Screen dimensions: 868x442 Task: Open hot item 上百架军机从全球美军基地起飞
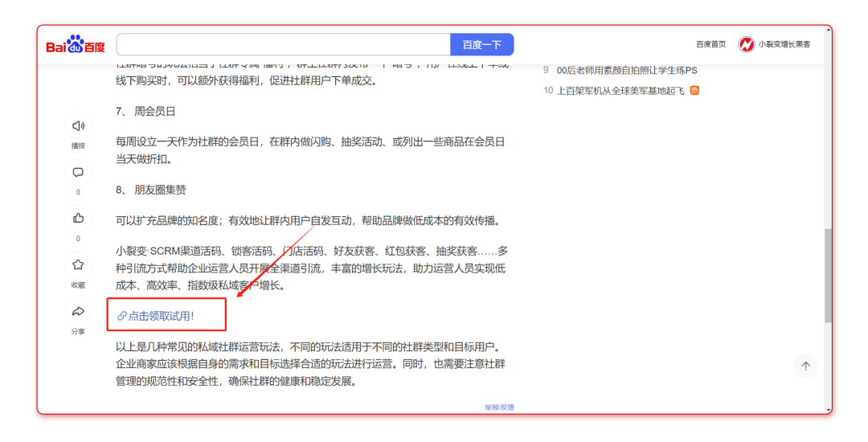[620, 91]
